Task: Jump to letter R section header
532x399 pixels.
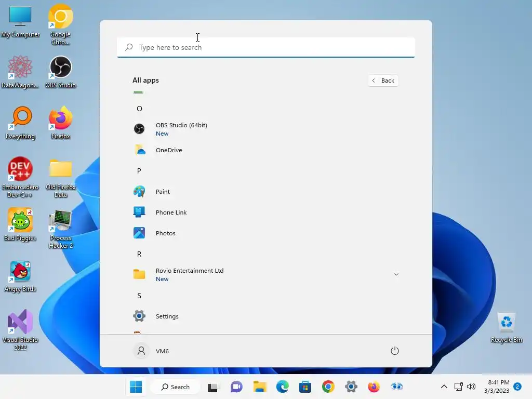Action: coord(139,254)
